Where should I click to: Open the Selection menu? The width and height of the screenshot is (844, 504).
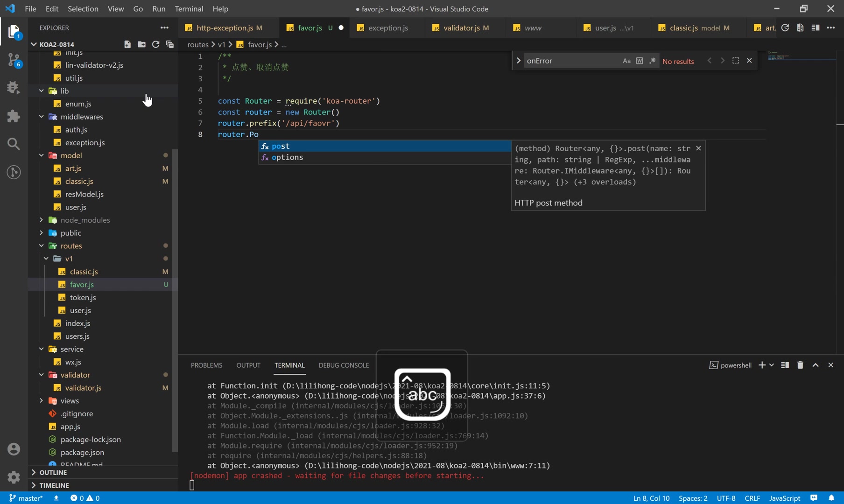click(83, 8)
